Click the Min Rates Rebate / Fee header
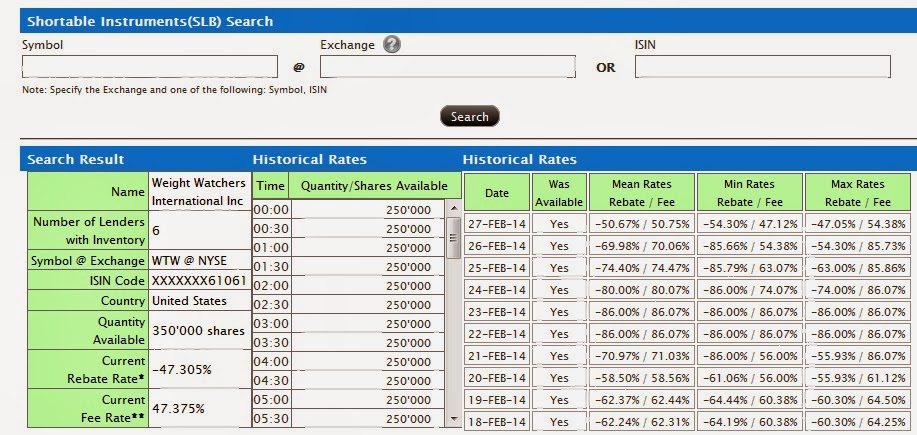The height and width of the screenshot is (435, 917). coord(749,192)
